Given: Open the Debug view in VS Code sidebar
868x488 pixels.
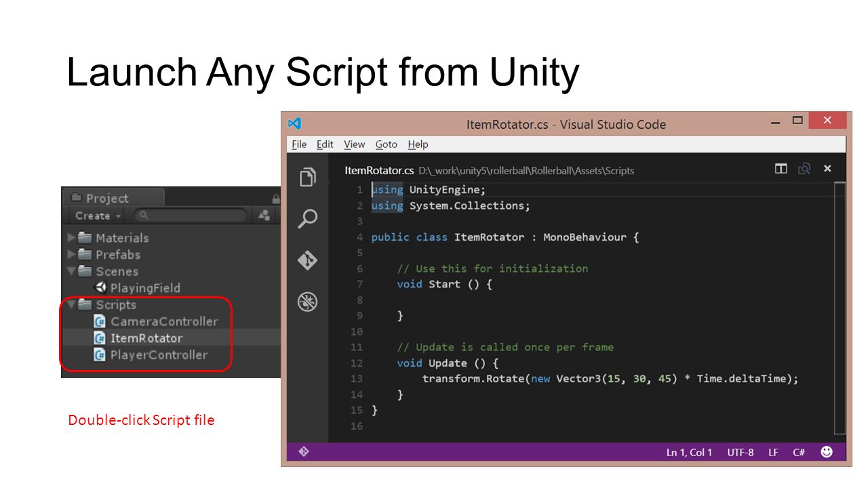Looking at the screenshot, I should pyautogui.click(x=308, y=302).
